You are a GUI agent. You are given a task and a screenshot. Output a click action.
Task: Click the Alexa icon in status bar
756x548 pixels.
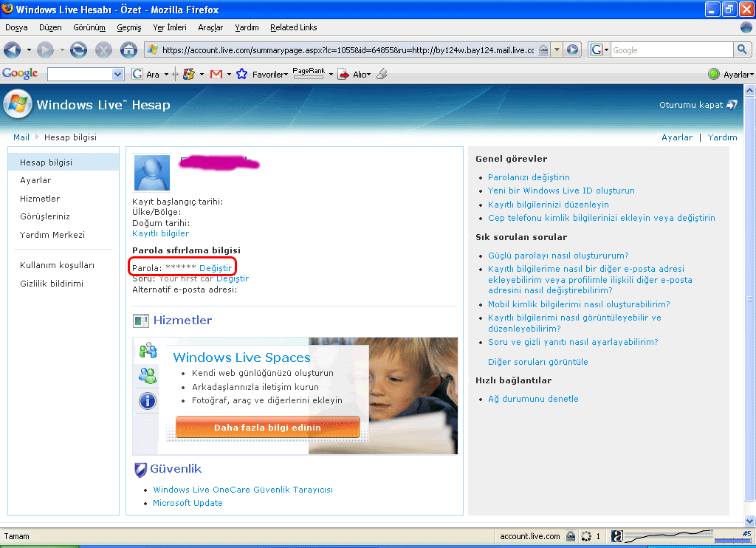coord(616,536)
